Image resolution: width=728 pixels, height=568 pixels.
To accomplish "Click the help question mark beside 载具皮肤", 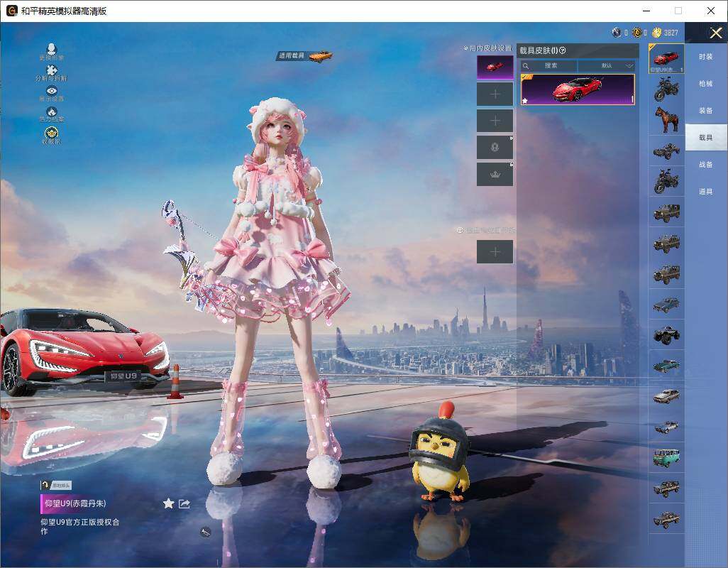I will pyautogui.click(x=563, y=50).
